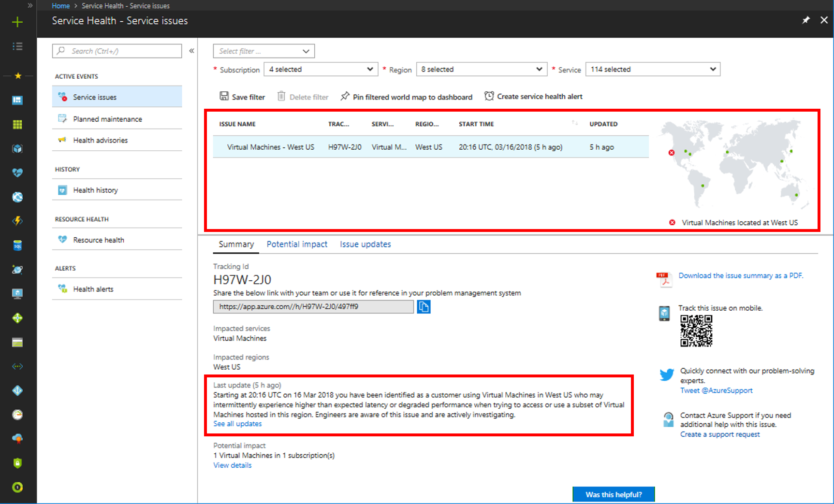Select Health advisories menu item
834x504 pixels.
coord(117,140)
